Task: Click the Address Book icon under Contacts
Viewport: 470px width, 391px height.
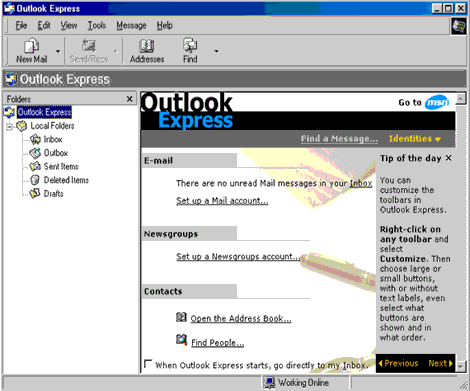Action: [181, 317]
